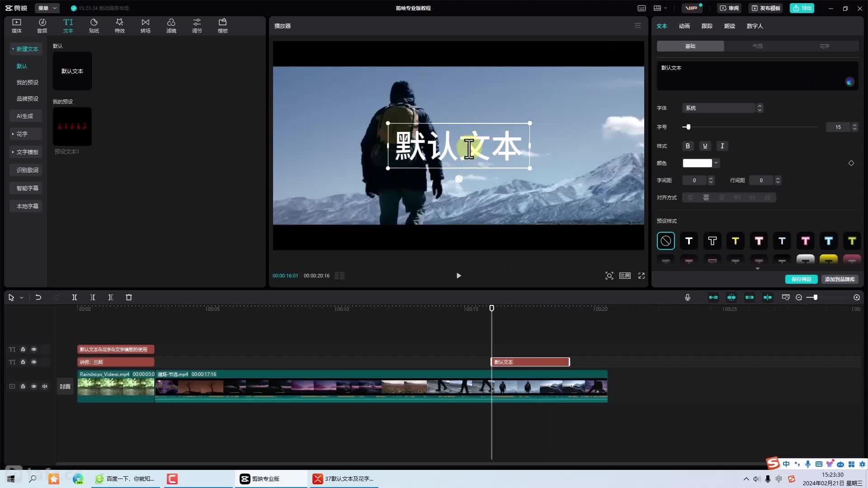Switch to the 跟踪 tracking tab
The height and width of the screenshot is (488, 868).
click(x=707, y=26)
